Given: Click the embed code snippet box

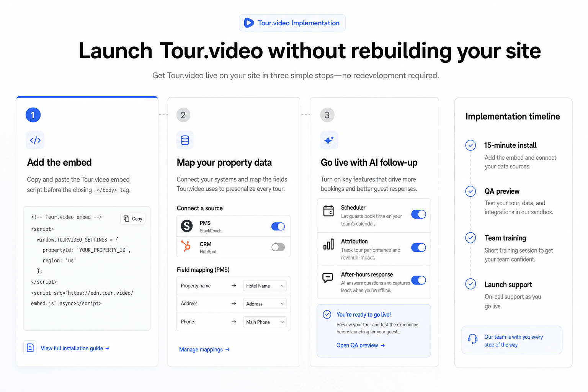Looking at the screenshot, I should point(87,268).
